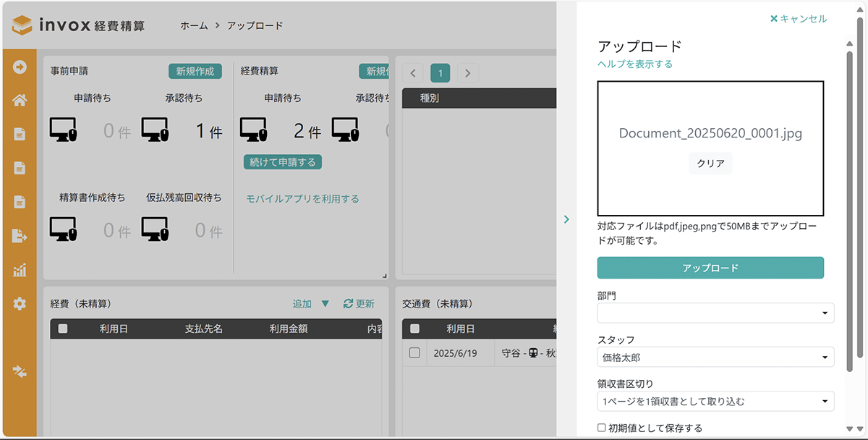Image resolution: width=868 pixels, height=440 pixels.
Task: Click ホーム in the breadcrumb
Action: pos(194,25)
